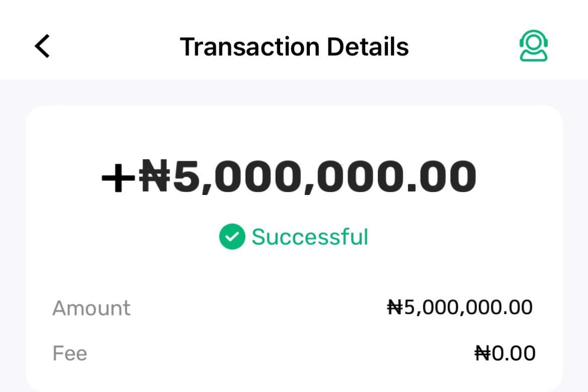Tap the Naira symbol in the Amount row
Image resolution: width=588 pixels, height=392 pixels.
pos(395,307)
